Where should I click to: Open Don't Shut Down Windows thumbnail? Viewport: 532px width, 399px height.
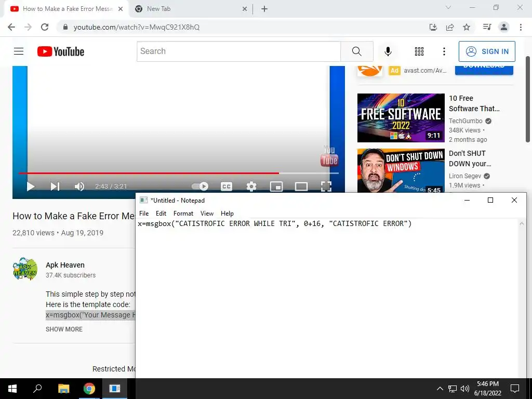tap(401, 170)
